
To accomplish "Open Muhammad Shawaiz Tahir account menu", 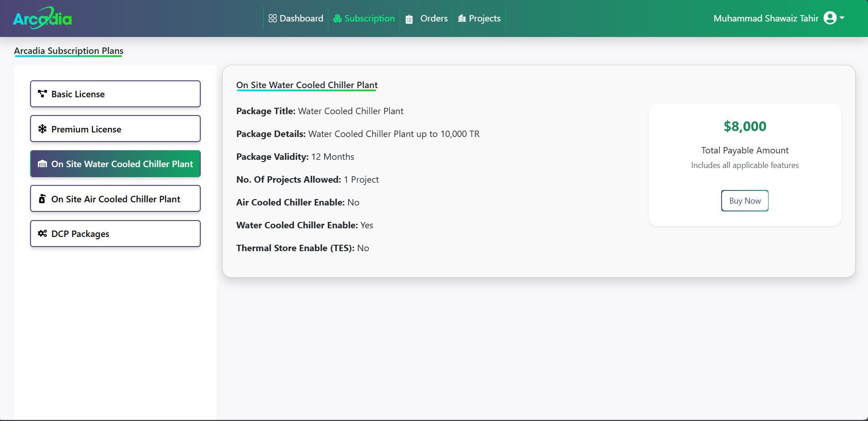I will (766, 18).
